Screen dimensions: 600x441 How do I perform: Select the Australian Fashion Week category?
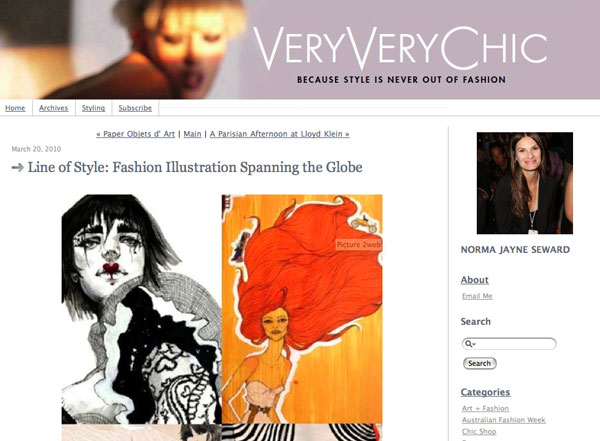(x=504, y=420)
